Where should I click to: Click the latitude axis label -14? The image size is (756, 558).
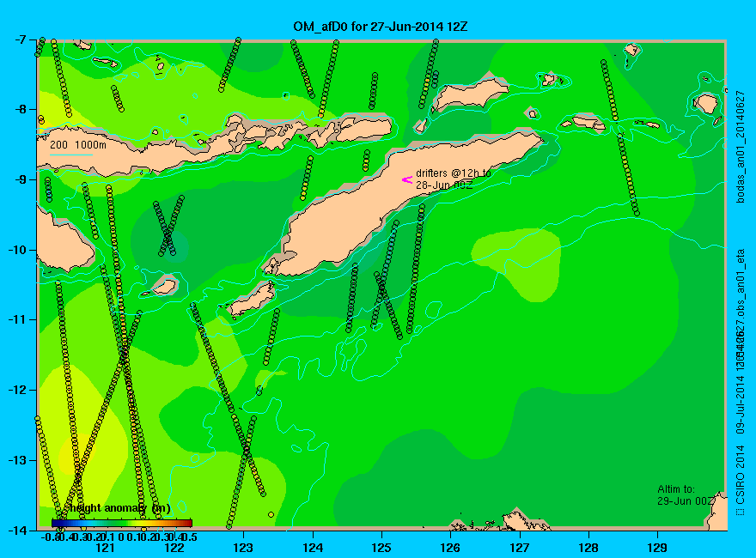pos(19,530)
